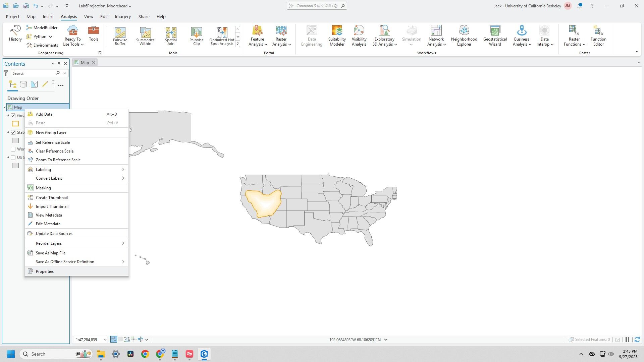Select Add Data menu entry
The image size is (644, 362).
coord(44,114)
